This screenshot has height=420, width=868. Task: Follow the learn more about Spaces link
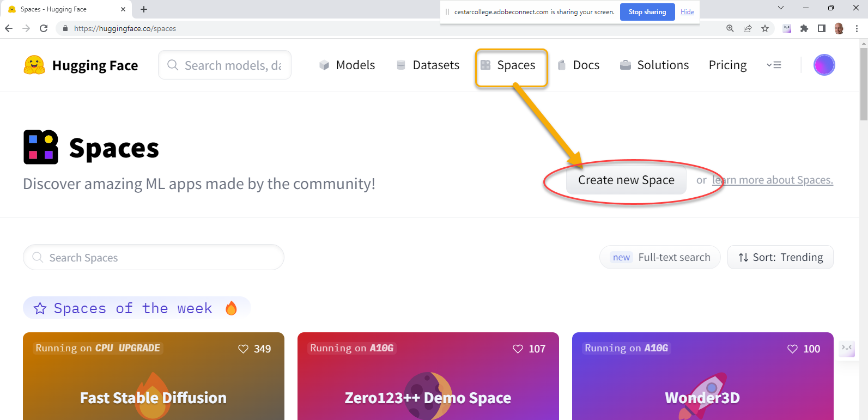[773, 180]
